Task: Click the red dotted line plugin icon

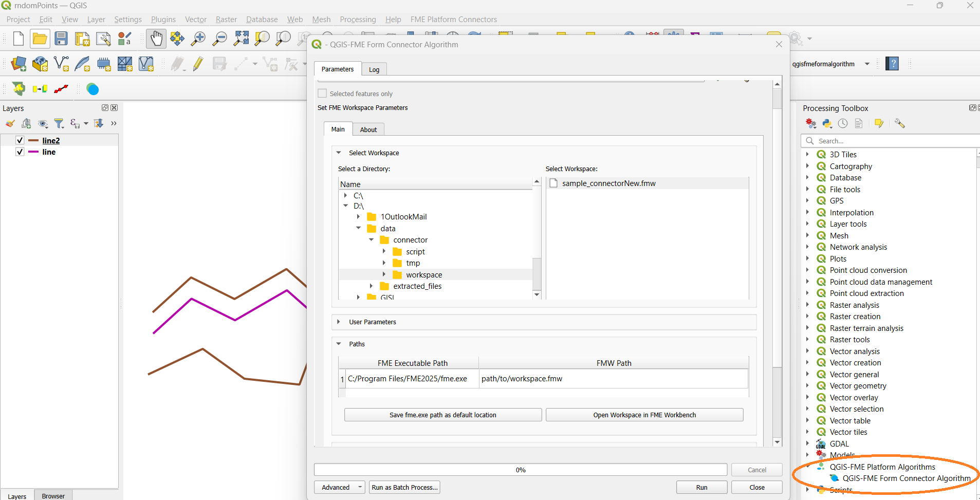Action: [x=61, y=89]
